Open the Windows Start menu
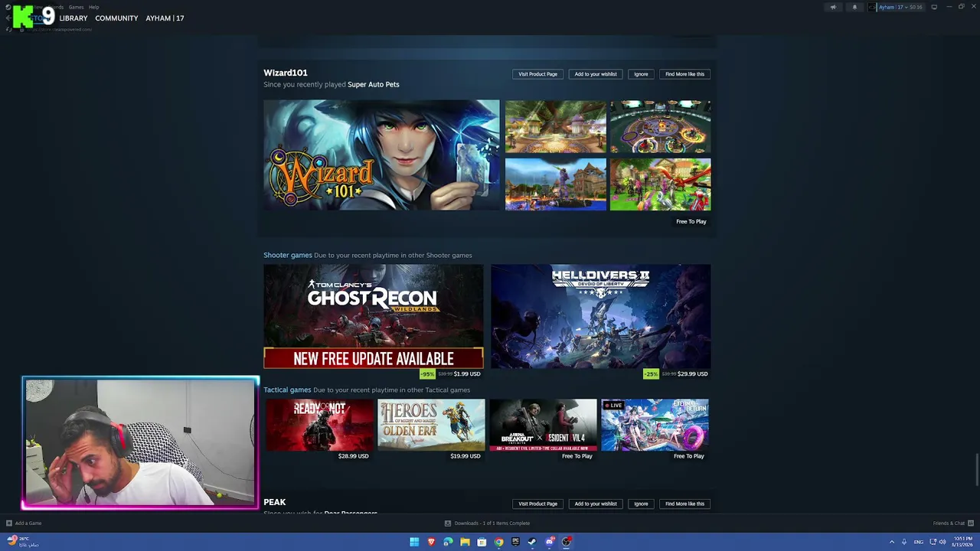980x551 pixels. pyautogui.click(x=414, y=542)
